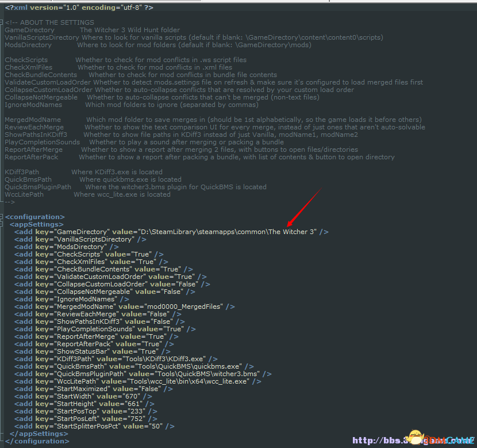Click the comment "Where quickbms.exe is located"
This screenshot has height=448, width=477.
coord(130,179)
